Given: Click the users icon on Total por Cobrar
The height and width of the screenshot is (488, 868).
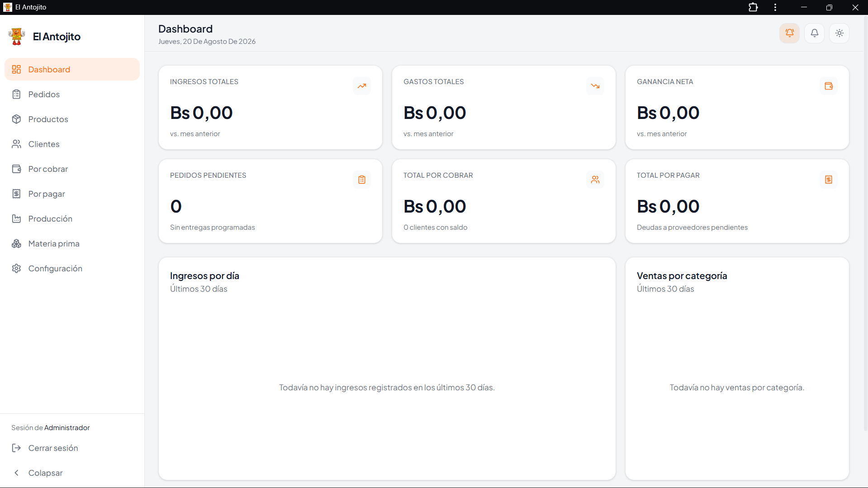Looking at the screenshot, I should pos(595,180).
